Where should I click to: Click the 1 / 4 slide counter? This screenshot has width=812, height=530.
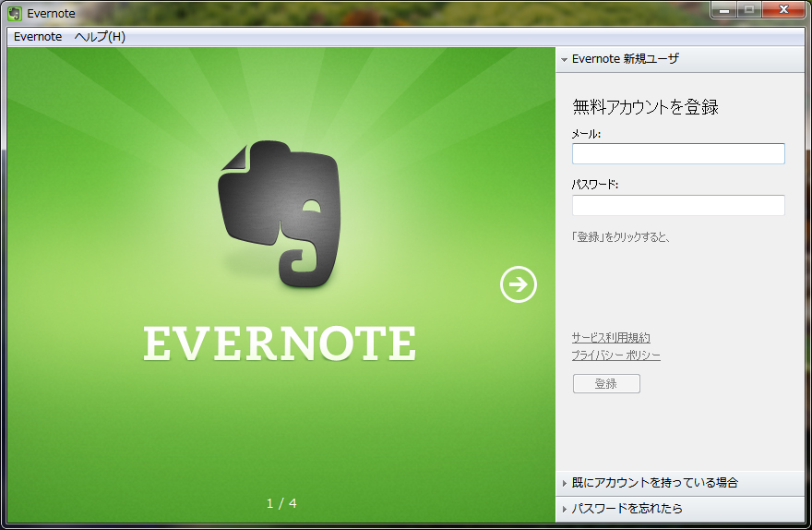[281, 503]
